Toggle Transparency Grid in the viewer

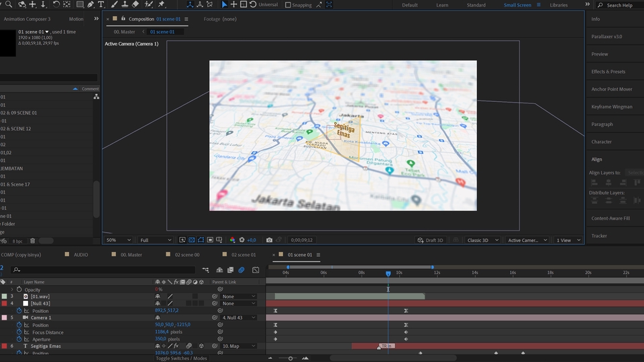coord(191,240)
